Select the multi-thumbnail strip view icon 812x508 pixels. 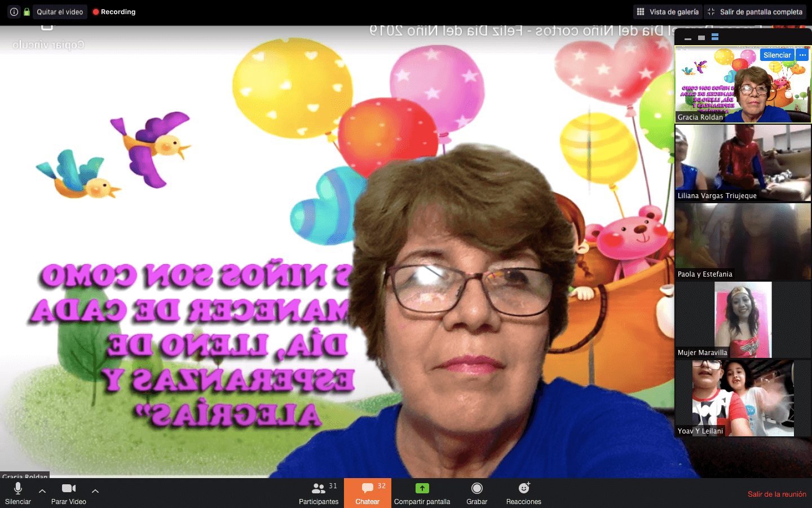point(715,37)
